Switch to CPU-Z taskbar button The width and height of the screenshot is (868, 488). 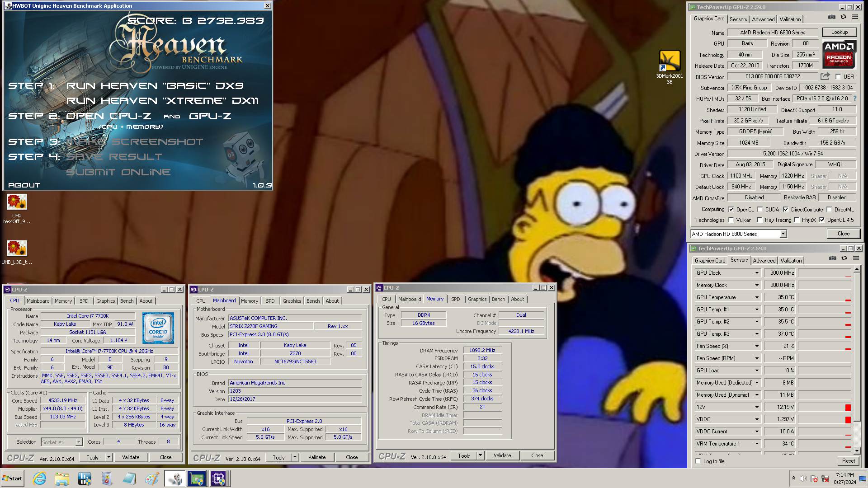pos(219,479)
